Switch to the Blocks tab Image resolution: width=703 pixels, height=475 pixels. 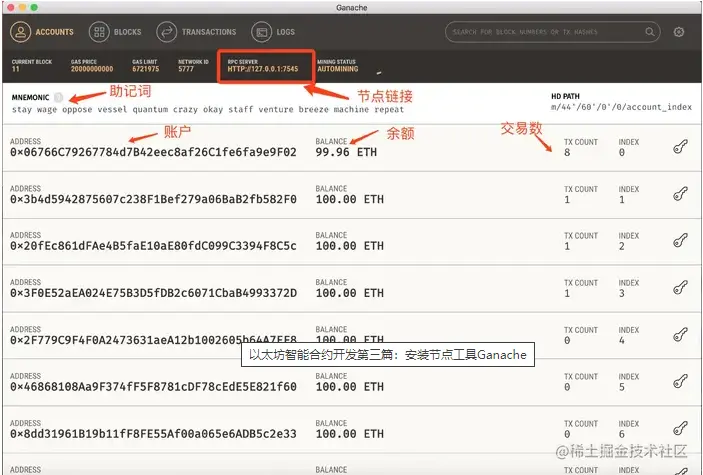(115, 32)
